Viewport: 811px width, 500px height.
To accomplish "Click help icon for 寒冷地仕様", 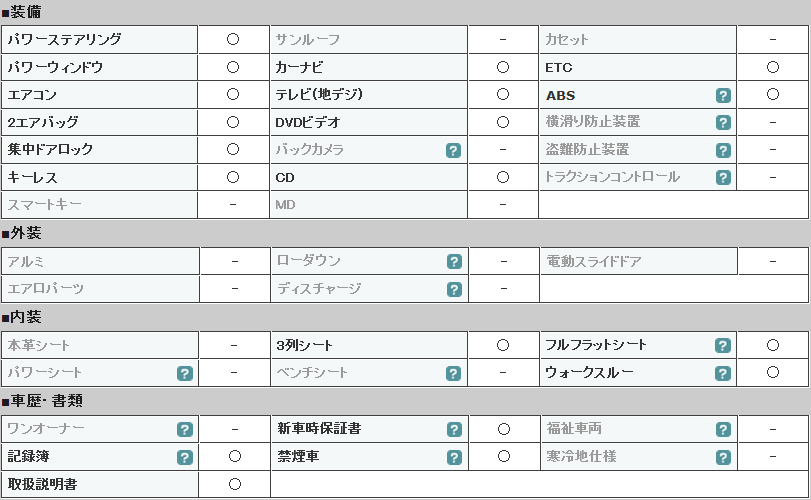I will [x=723, y=458].
